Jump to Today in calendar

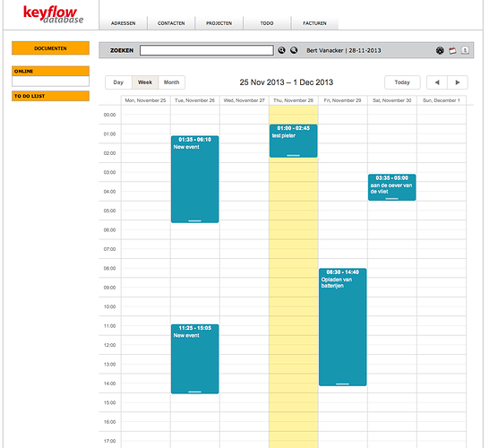[402, 82]
